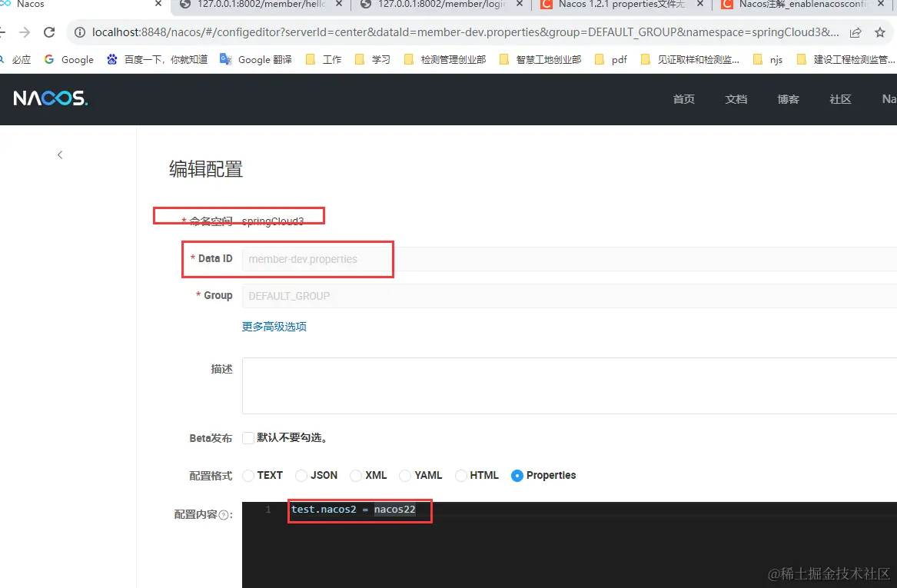The width and height of the screenshot is (897, 588).
Task: Open 文档 in Nacos header
Action: [736, 99]
